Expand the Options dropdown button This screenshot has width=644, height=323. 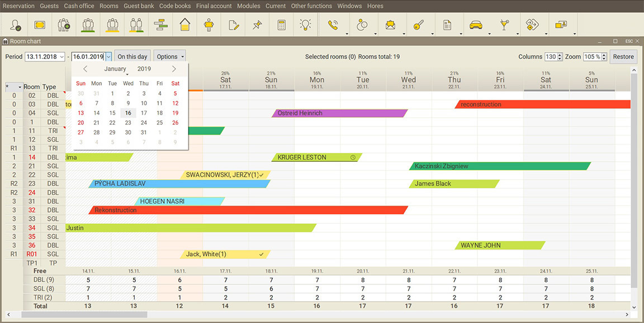tap(170, 57)
